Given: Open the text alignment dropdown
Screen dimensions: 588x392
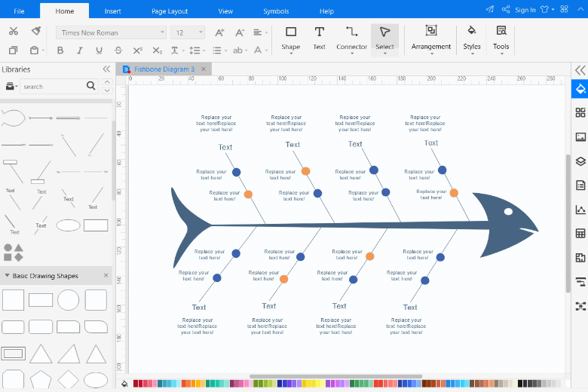Looking at the screenshot, I should (x=260, y=32).
